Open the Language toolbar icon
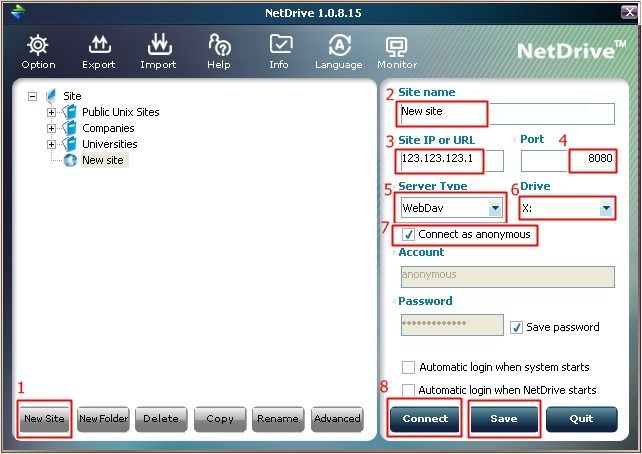 point(339,45)
